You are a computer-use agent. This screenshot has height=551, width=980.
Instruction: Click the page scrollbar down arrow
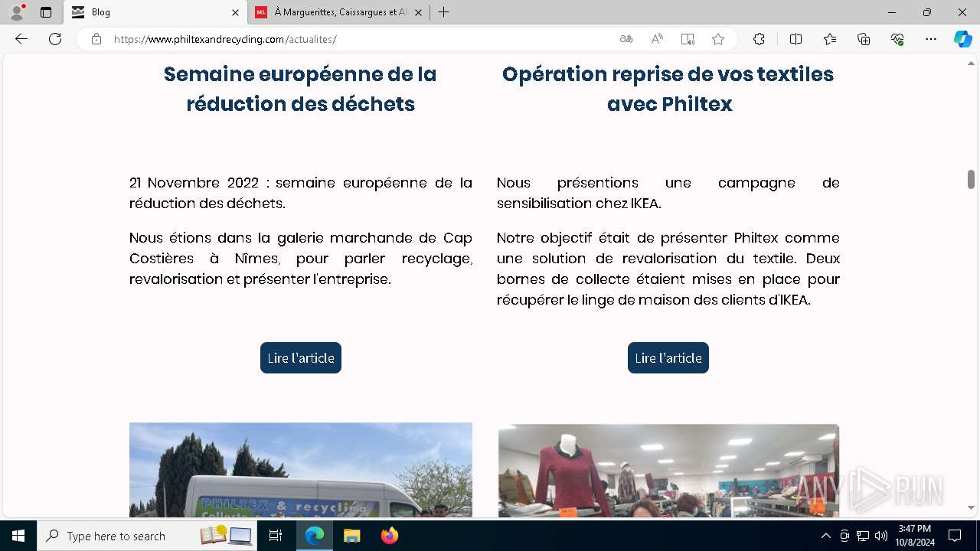[971, 507]
